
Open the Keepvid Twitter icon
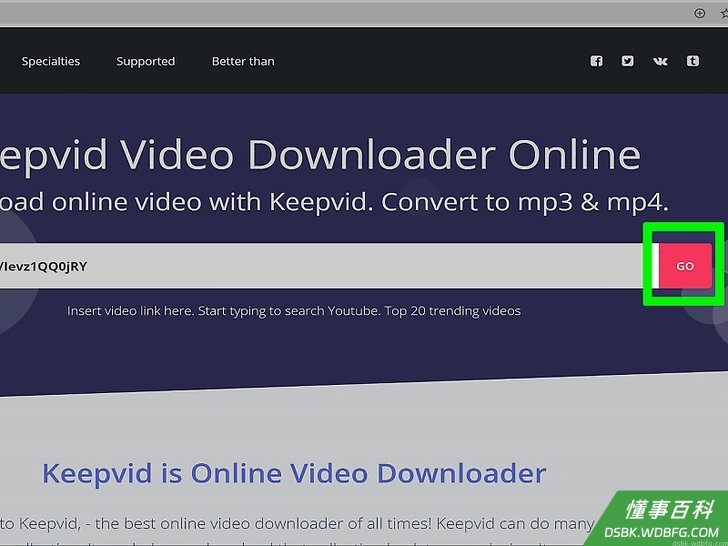click(x=628, y=61)
